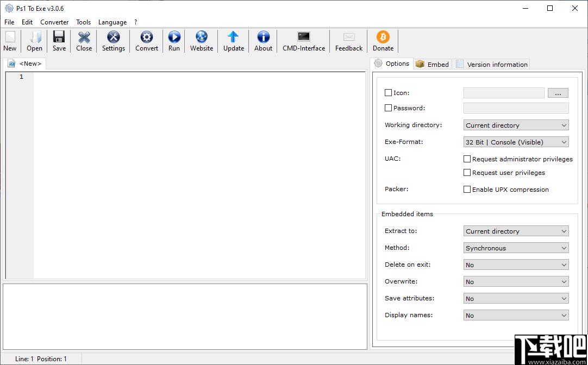The height and width of the screenshot is (365, 588).
Task: Open the Delete on exit dropdown
Action: [x=516, y=265]
